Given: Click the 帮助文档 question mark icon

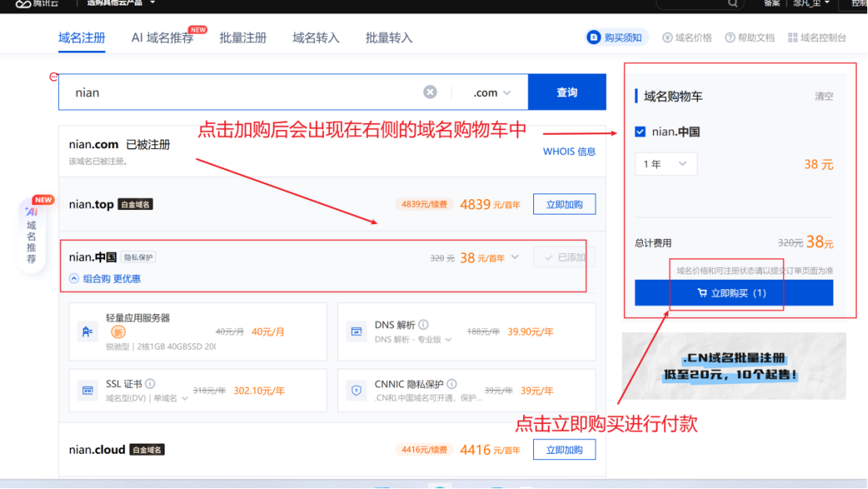Looking at the screenshot, I should click(x=730, y=38).
